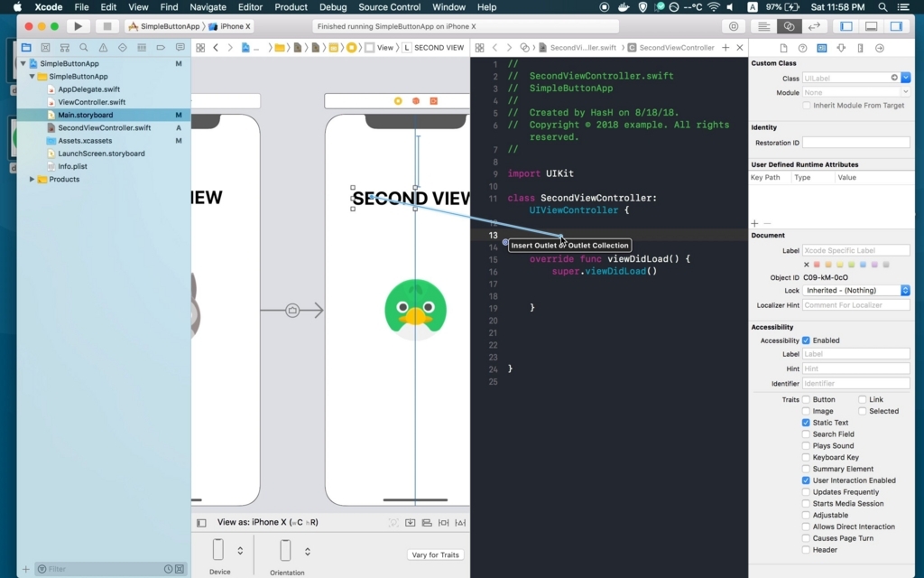Run the app with the Play button
This screenshot has height=578, width=924.
pyautogui.click(x=78, y=26)
